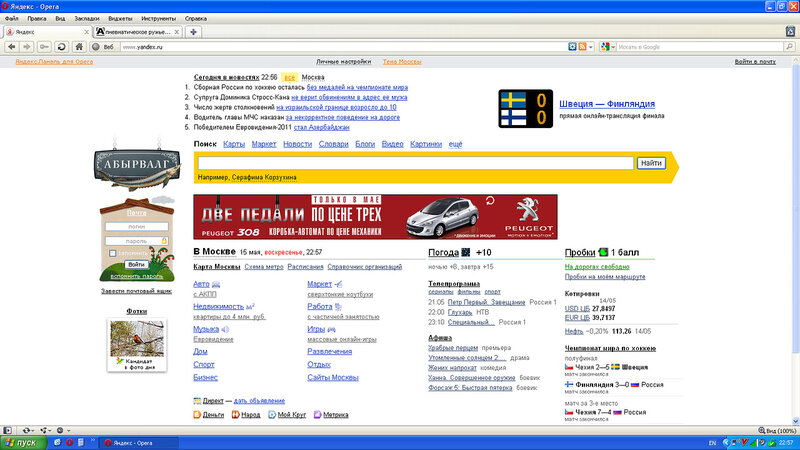Click the Метрика service icon
Viewport: 800px width, 450px height.
click(317, 414)
